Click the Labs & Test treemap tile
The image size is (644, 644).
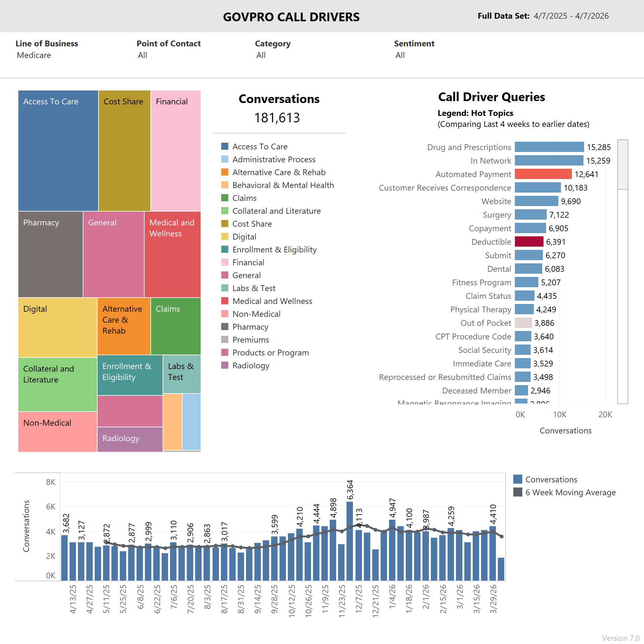pyautogui.click(x=182, y=374)
